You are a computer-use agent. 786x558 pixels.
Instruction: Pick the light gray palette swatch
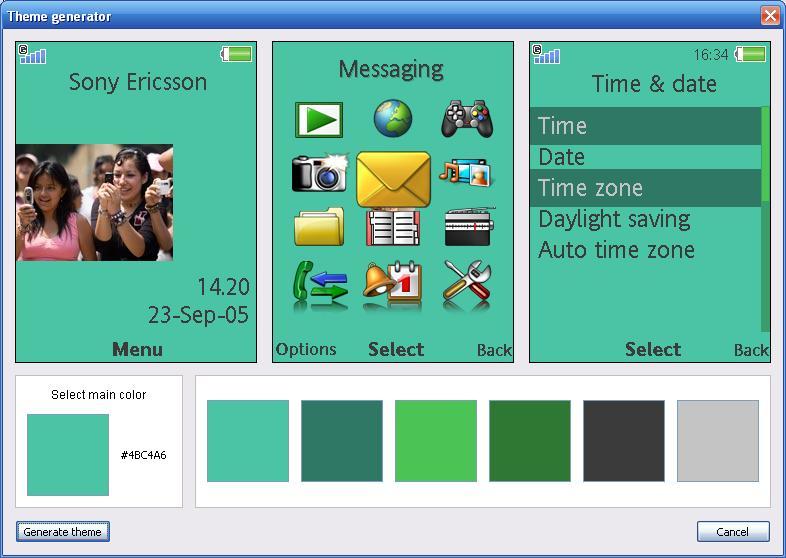coord(718,441)
